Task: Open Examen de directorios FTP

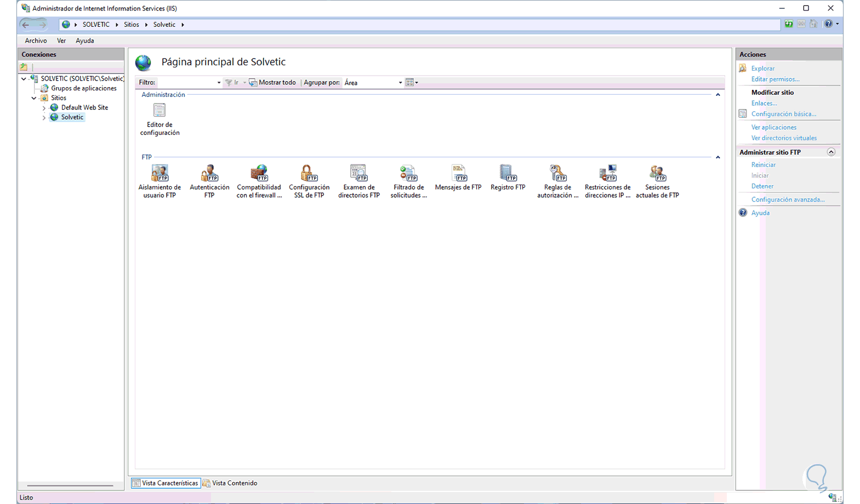Action: point(359,181)
